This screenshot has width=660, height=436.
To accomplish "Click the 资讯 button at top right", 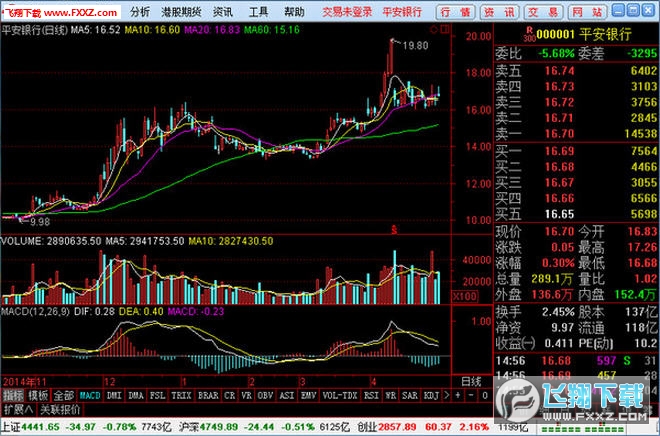I will [499, 12].
